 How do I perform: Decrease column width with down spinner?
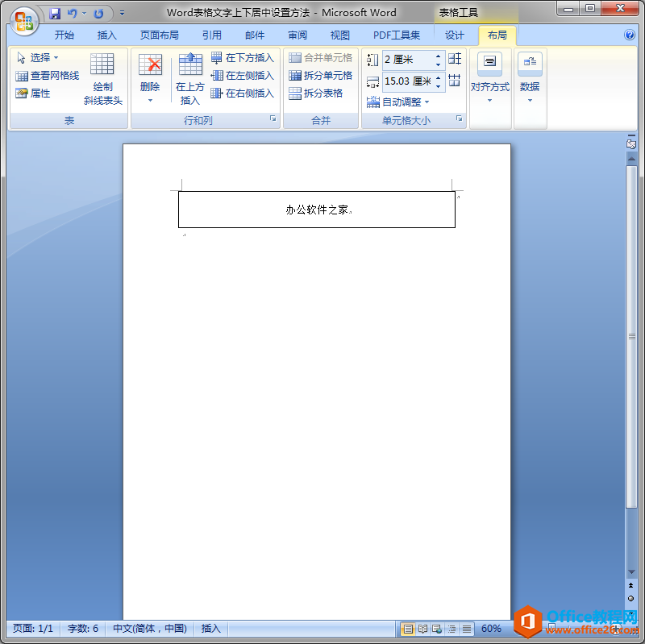[x=438, y=86]
